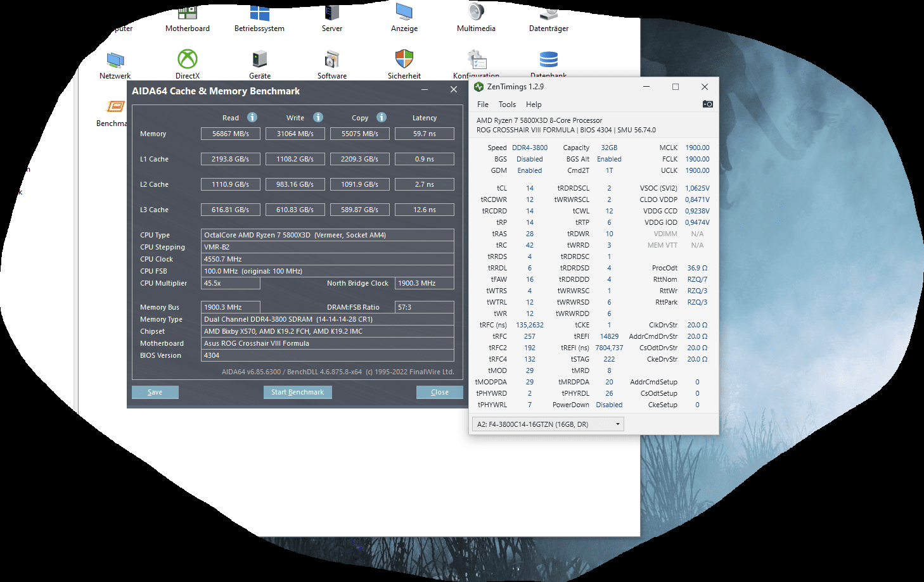Click the ProcOdt value 36.9 Ω
The height and width of the screenshot is (582, 924).
pyautogui.click(x=697, y=268)
